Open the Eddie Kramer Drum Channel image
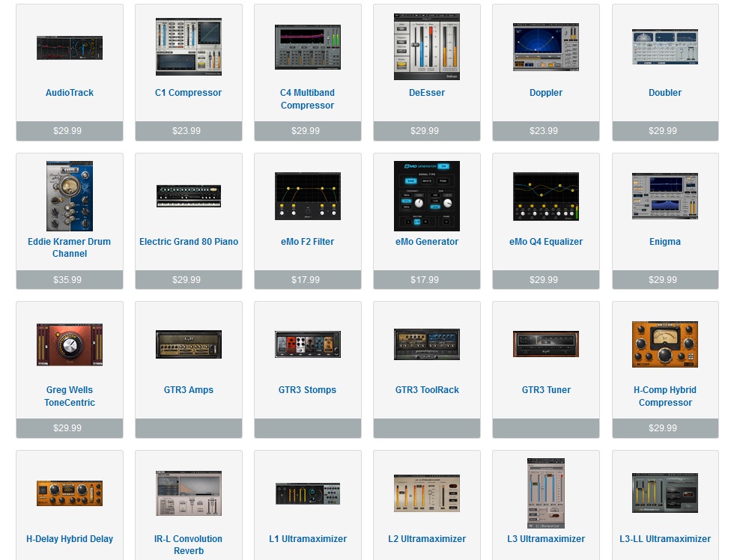The height and width of the screenshot is (560, 749). [69, 195]
